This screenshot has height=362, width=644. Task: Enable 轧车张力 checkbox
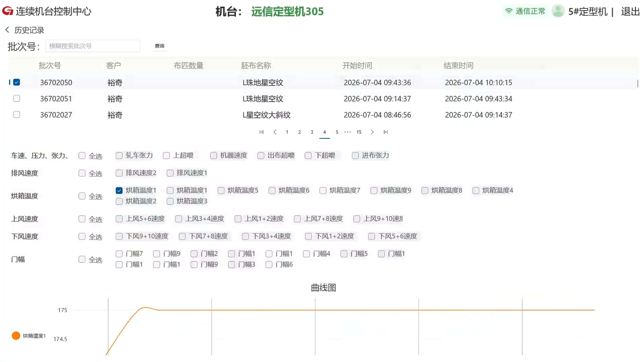(x=119, y=156)
